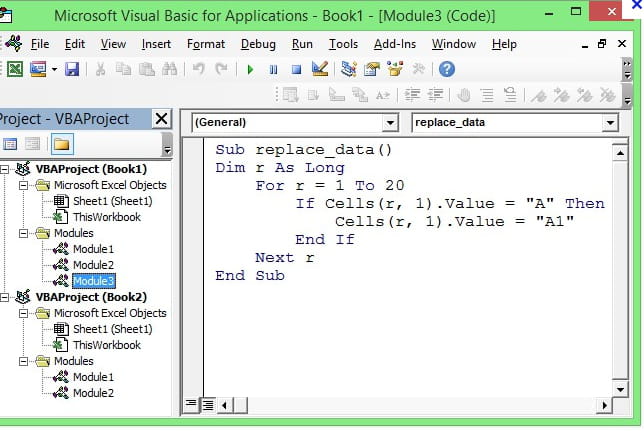Click the View Microsoft Excel icon

15,69
